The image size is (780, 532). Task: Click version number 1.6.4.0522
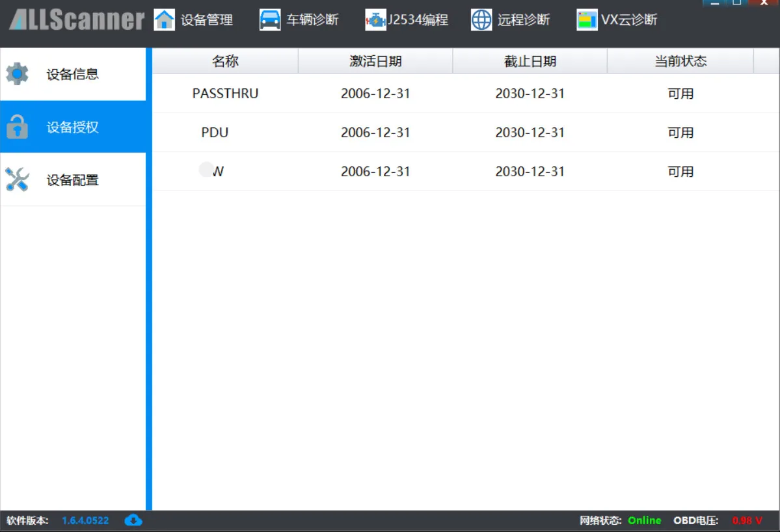click(x=85, y=520)
